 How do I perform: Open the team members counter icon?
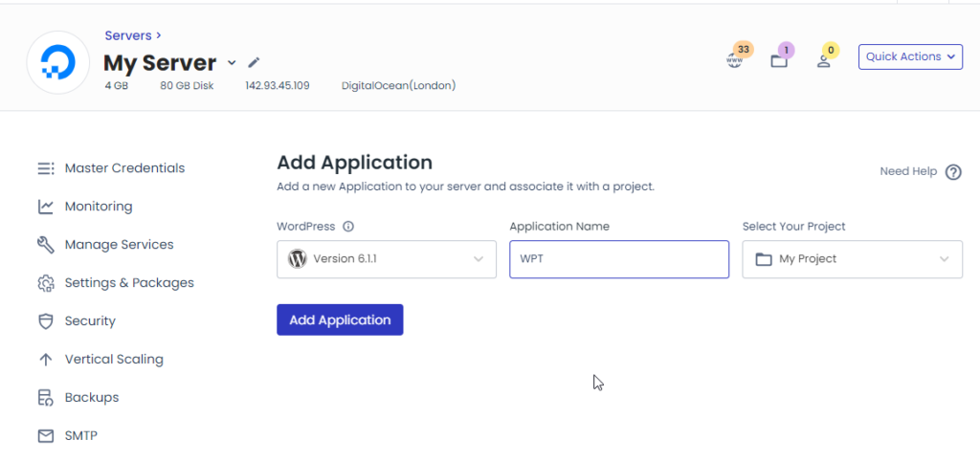click(824, 61)
